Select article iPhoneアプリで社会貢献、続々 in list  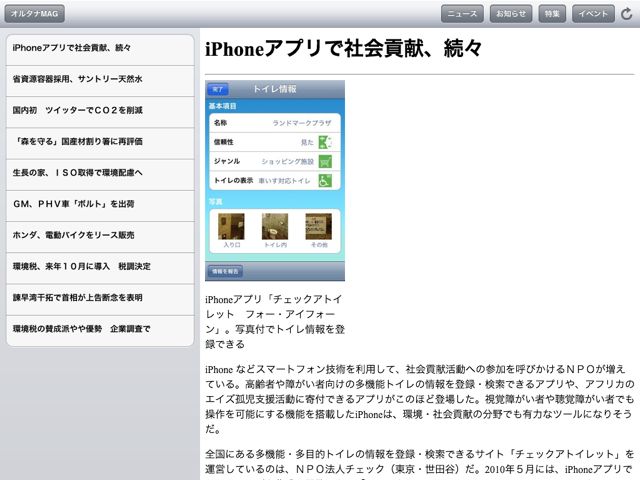tap(100, 49)
